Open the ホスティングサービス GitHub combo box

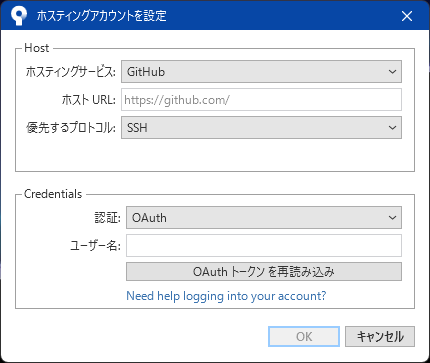261,72
